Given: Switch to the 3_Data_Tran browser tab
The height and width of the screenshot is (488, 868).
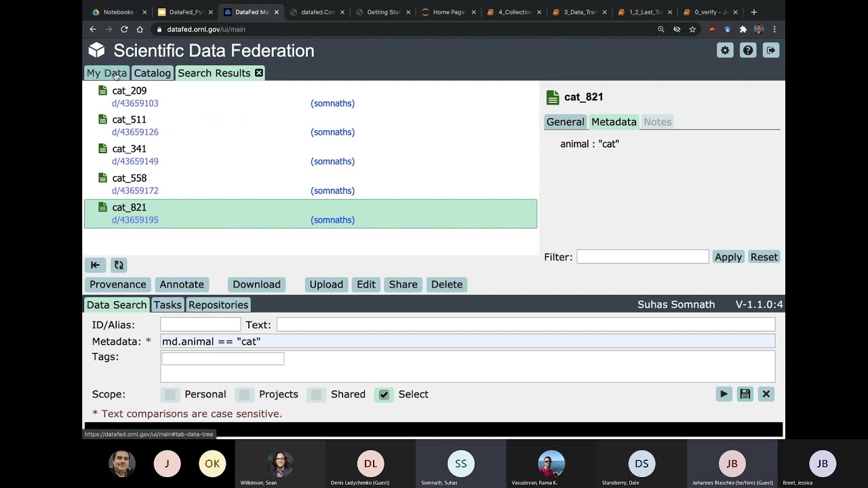Looking at the screenshot, I should pyautogui.click(x=580, y=12).
